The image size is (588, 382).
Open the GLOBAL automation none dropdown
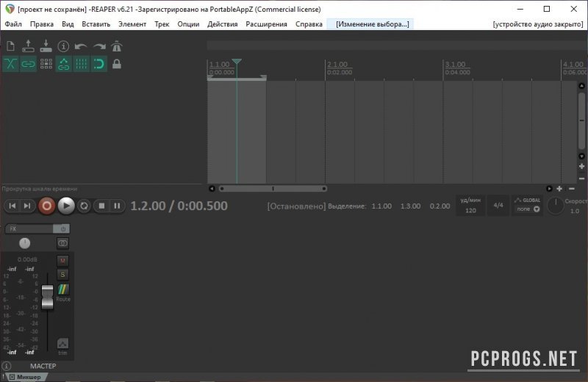pyautogui.click(x=527, y=209)
